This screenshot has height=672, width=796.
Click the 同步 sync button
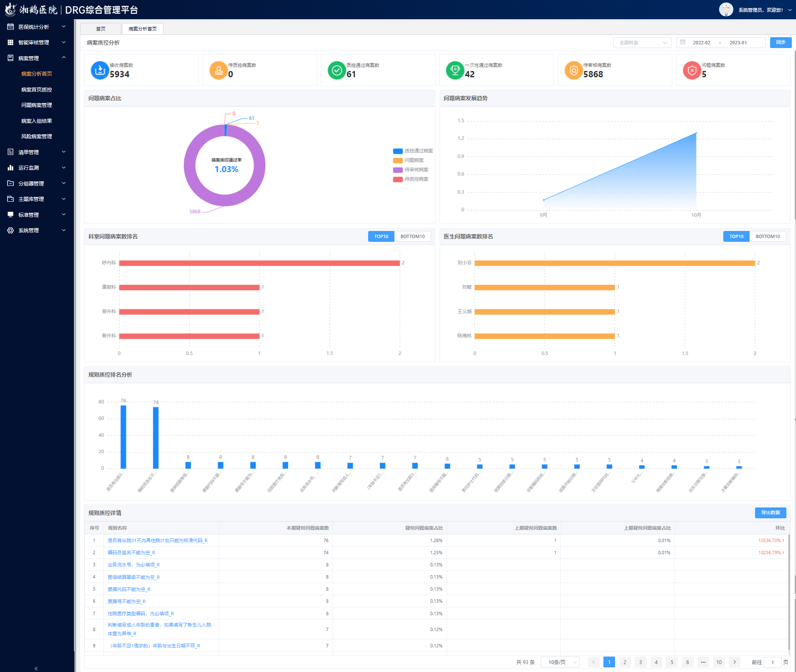[781, 43]
